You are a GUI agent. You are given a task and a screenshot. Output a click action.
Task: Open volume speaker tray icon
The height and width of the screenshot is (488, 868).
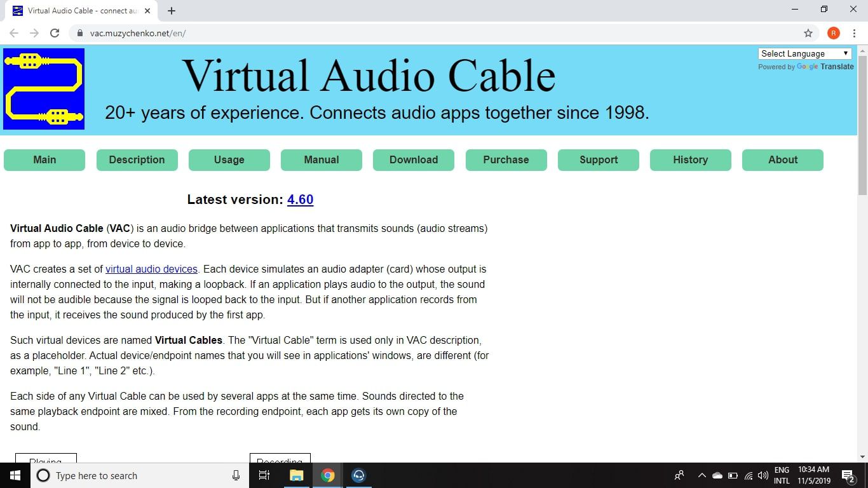763,475
